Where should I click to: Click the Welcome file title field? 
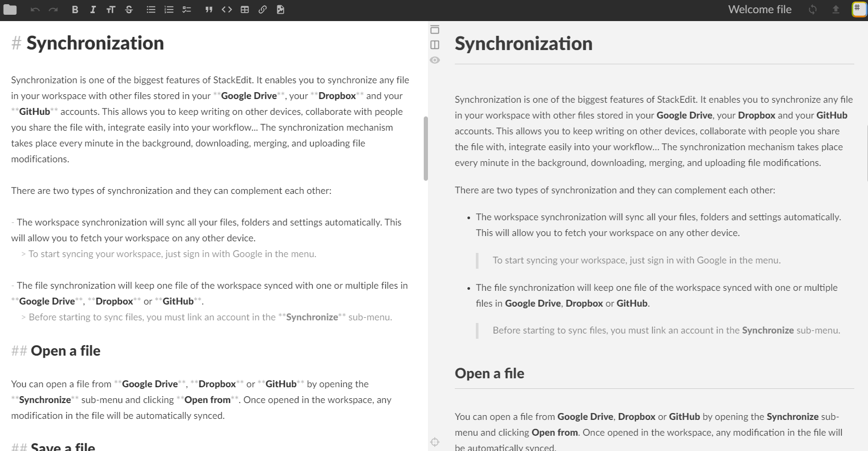tap(760, 9)
